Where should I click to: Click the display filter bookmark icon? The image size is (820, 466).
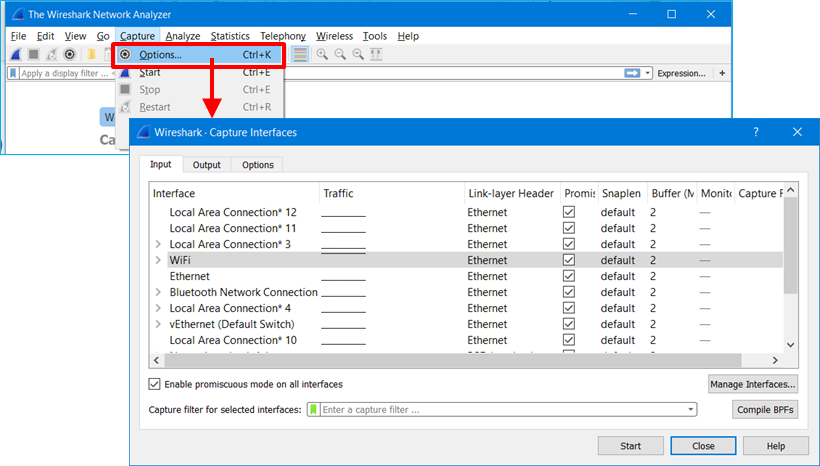[x=14, y=73]
